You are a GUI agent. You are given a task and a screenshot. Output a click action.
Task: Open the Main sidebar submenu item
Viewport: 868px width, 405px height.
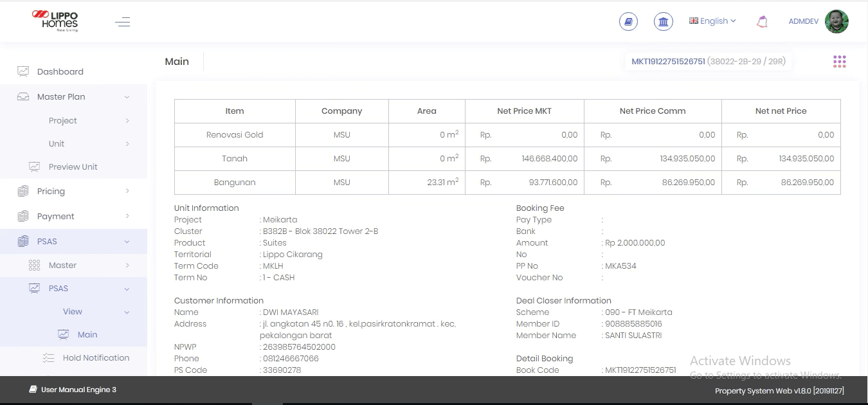coord(87,334)
